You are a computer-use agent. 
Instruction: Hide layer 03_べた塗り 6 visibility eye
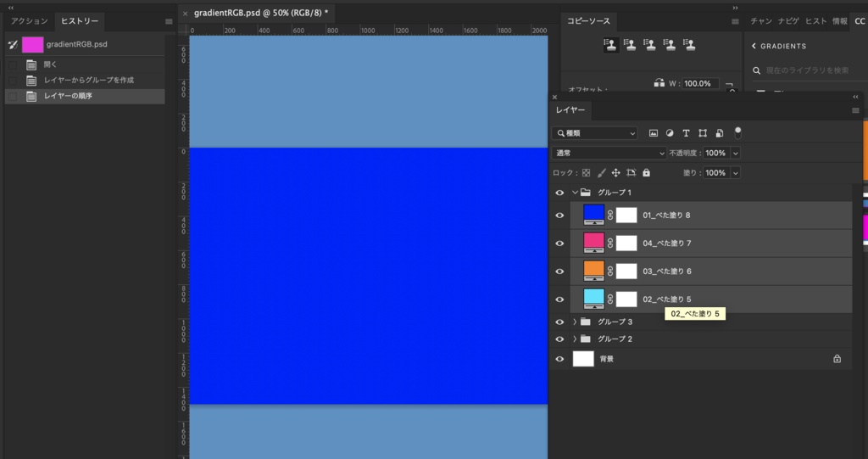pyautogui.click(x=559, y=271)
